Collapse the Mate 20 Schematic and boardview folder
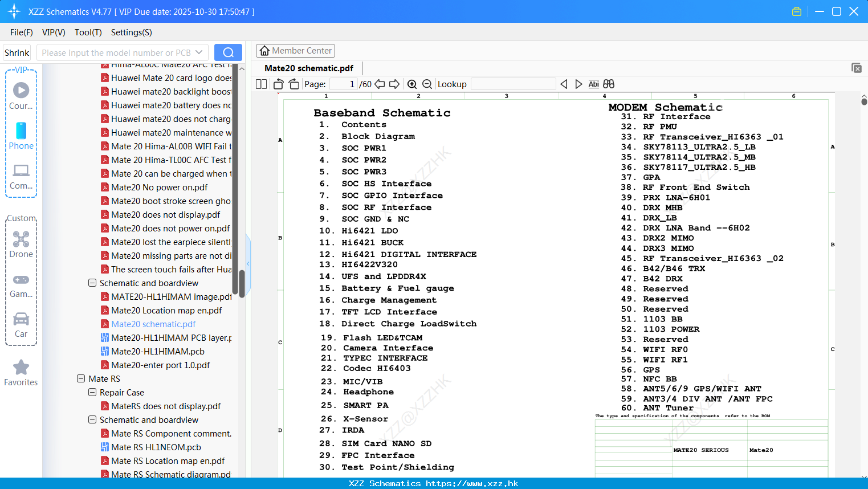868x489 pixels. (92, 283)
